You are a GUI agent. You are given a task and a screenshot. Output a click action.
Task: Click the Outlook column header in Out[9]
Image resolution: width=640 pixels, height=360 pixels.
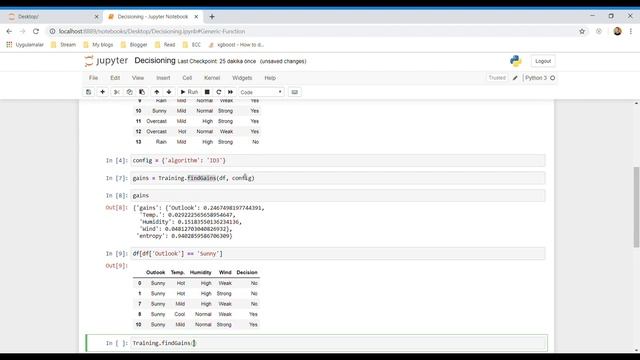pos(156,272)
